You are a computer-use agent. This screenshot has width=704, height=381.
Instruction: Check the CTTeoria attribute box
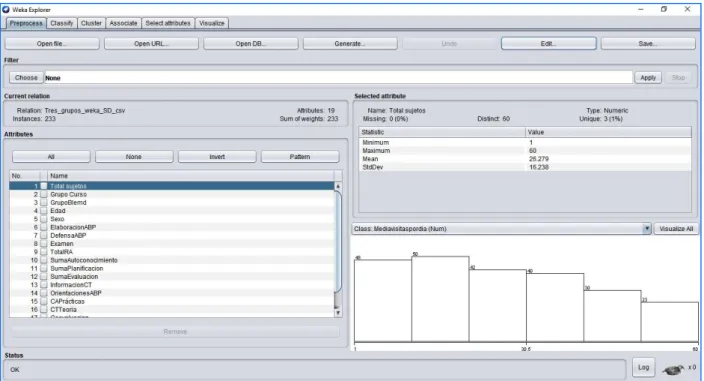tap(44, 310)
